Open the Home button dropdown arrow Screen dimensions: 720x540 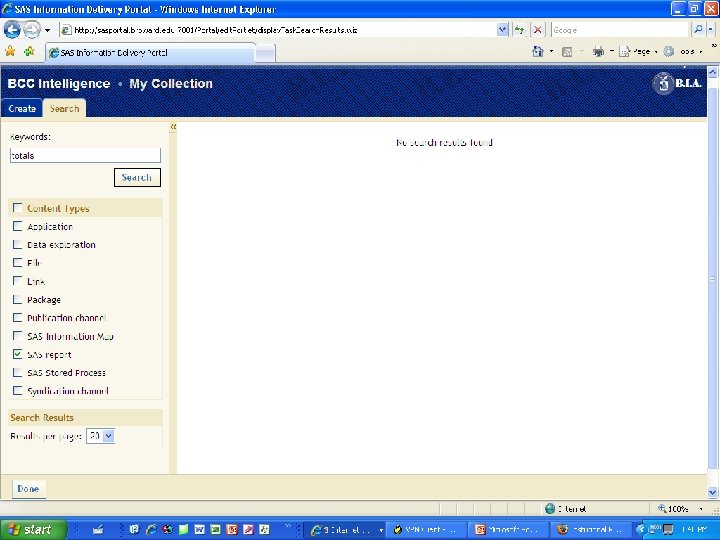point(551,51)
